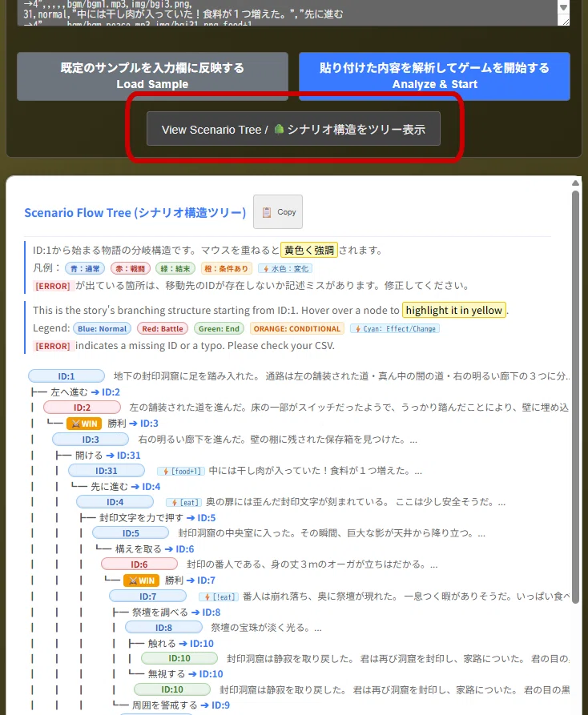This screenshot has width=588, height=715.
Task: Start game with Analyze & Start button
Action: pos(434,76)
